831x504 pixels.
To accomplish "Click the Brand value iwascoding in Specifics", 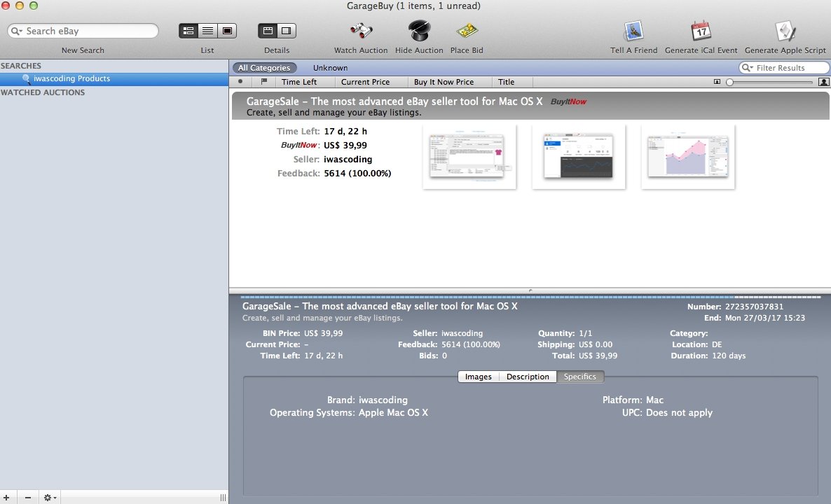I will pyautogui.click(x=383, y=400).
